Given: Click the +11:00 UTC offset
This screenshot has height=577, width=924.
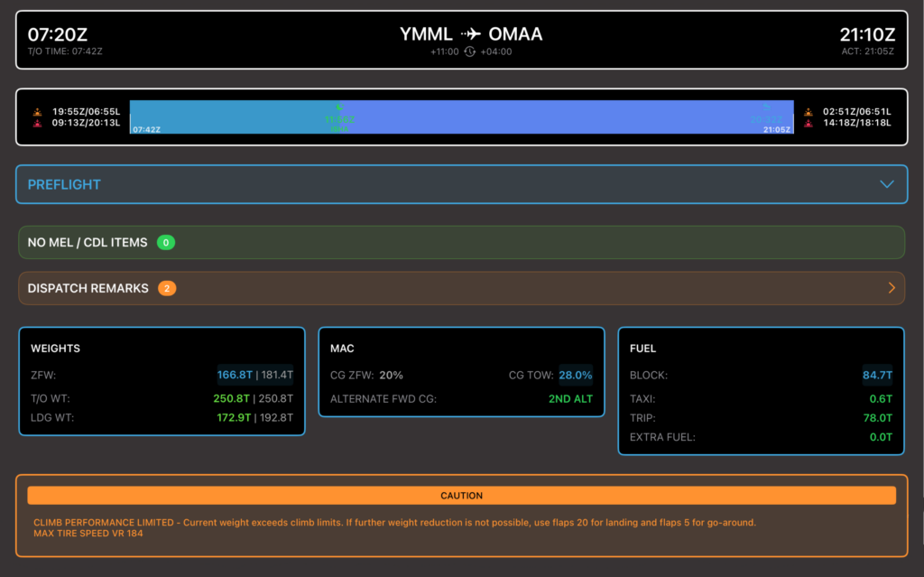Looking at the screenshot, I should coord(444,51).
